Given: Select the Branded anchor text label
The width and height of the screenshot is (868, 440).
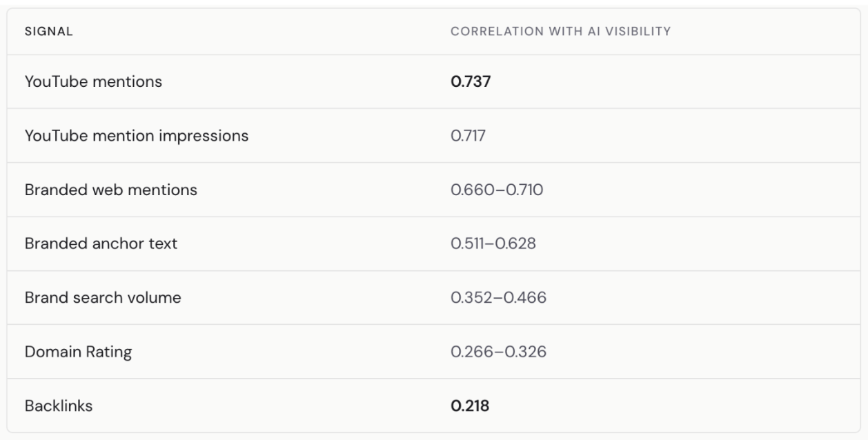Looking at the screenshot, I should pos(101,243).
